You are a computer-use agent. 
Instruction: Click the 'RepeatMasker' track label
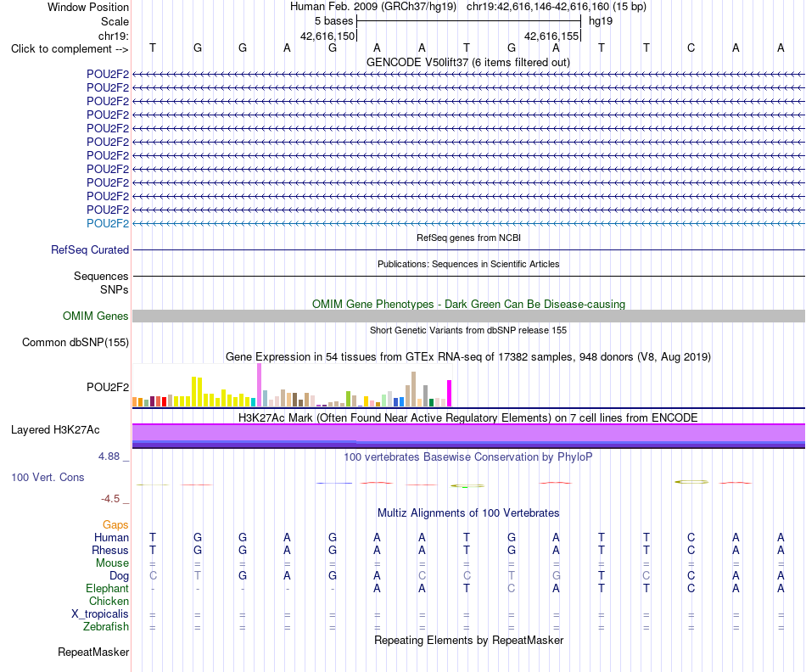point(93,652)
